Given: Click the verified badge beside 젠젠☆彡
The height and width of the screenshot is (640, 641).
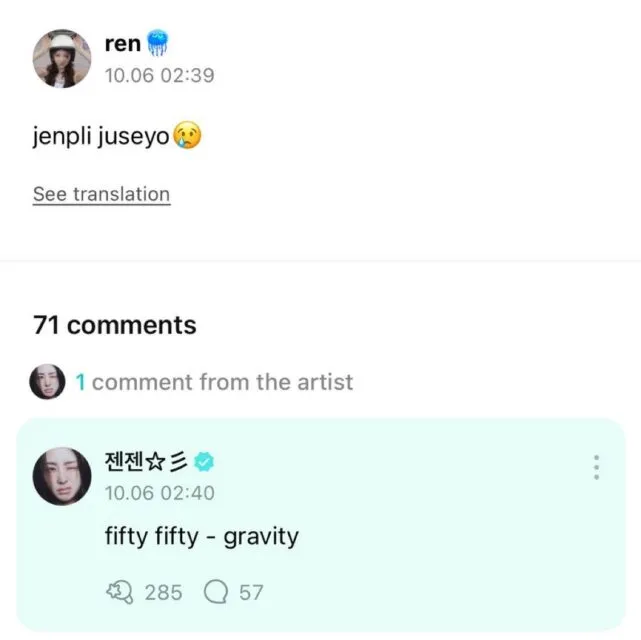Looking at the screenshot, I should click(206, 462).
